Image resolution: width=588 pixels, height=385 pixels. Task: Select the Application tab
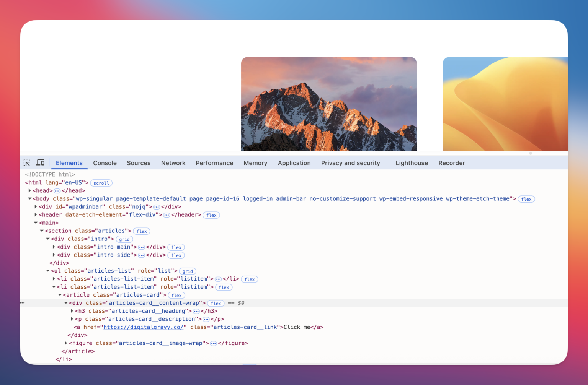(x=294, y=163)
